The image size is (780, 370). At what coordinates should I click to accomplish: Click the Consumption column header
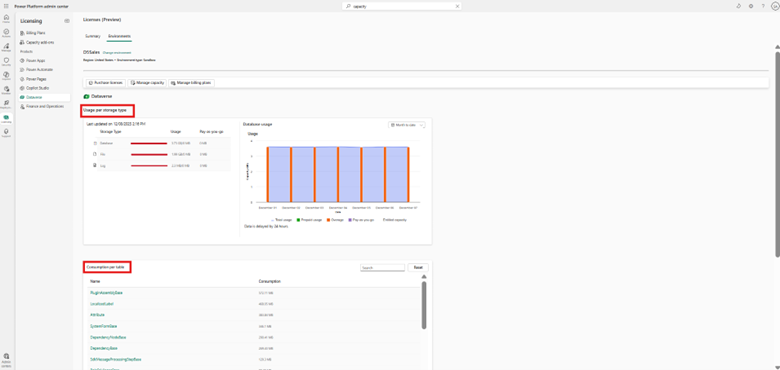(x=270, y=281)
